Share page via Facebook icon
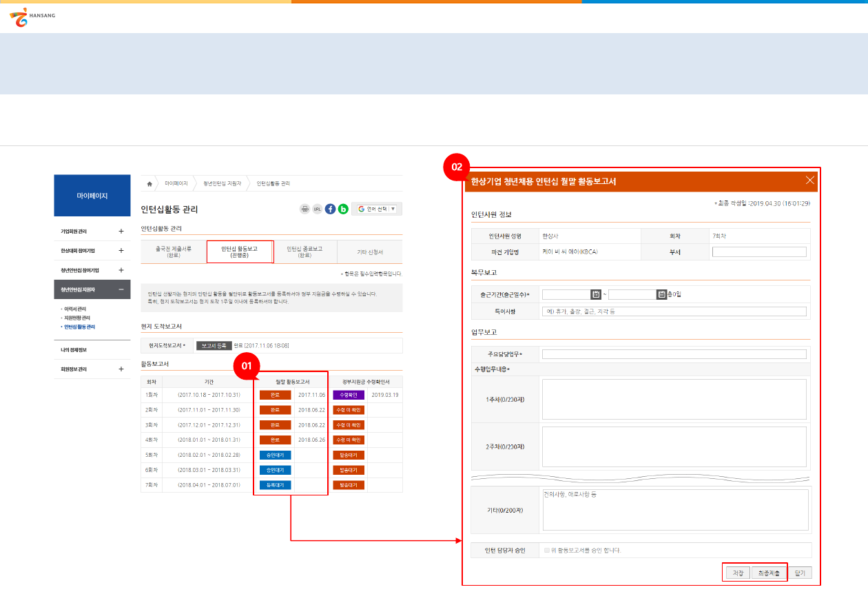The image size is (868, 605). 330,209
